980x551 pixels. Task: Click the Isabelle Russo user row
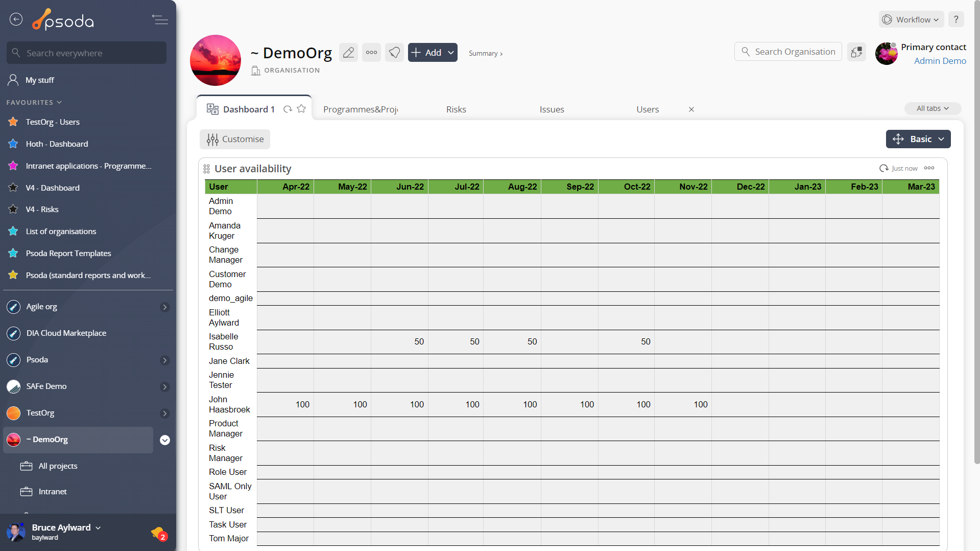pyautogui.click(x=572, y=341)
